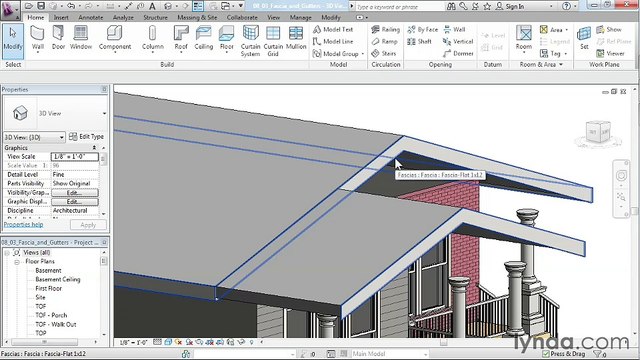
Task: Open the navigation wheel on the nav bar
Action: point(621,176)
